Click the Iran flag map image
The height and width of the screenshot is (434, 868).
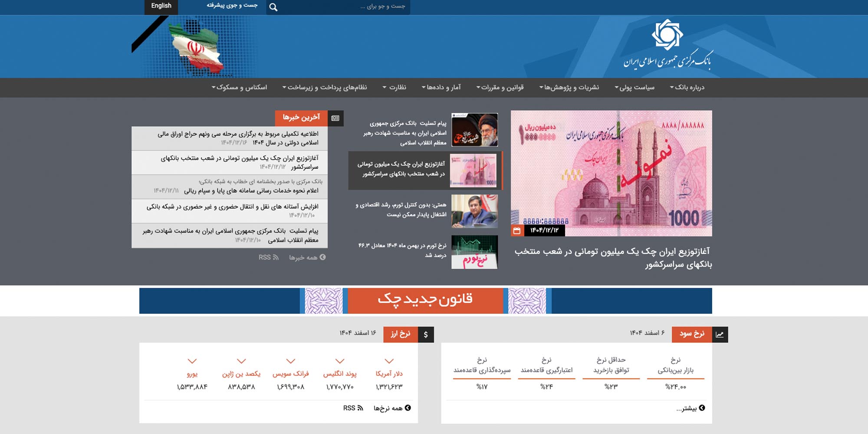tap(197, 48)
